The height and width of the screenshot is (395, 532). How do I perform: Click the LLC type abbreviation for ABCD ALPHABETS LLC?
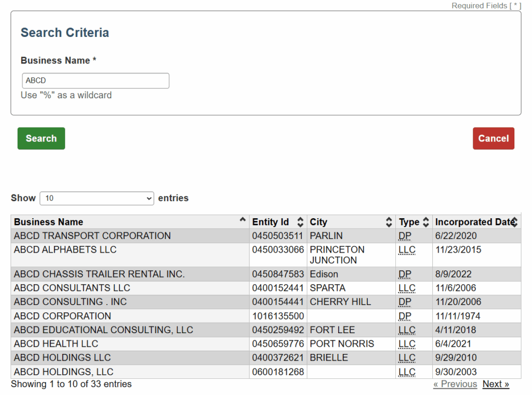[407, 250]
